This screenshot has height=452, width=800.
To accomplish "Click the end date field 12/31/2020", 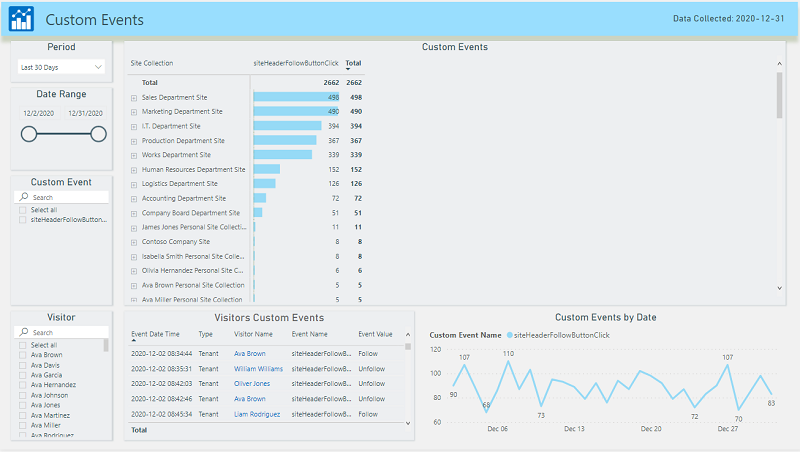I will pyautogui.click(x=85, y=113).
